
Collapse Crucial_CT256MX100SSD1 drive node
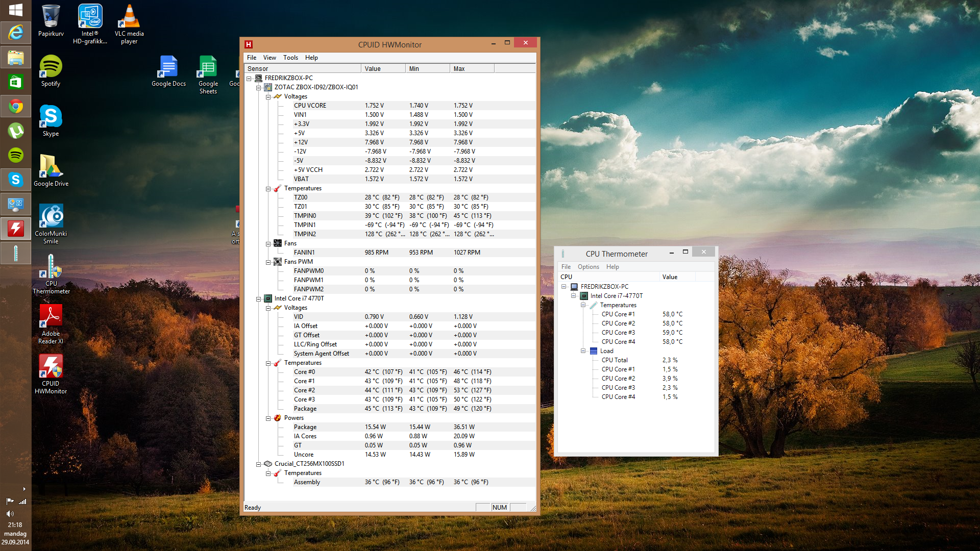pos(259,464)
